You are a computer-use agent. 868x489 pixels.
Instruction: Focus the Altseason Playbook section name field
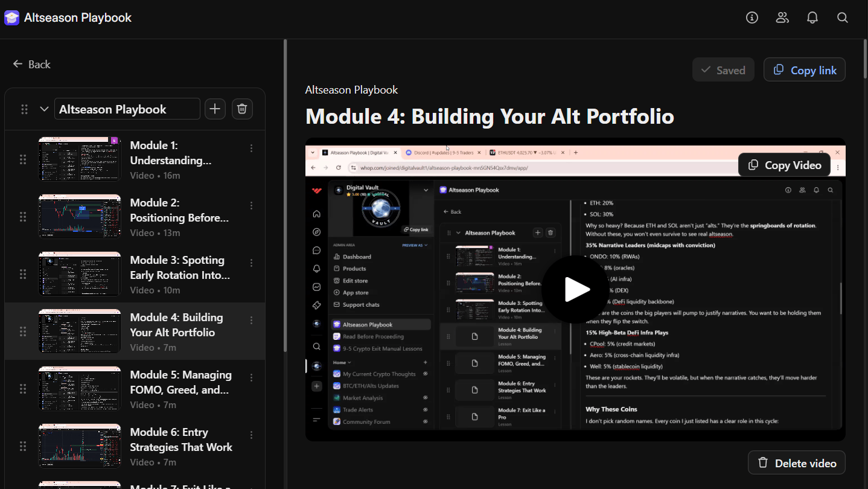pyautogui.click(x=127, y=109)
